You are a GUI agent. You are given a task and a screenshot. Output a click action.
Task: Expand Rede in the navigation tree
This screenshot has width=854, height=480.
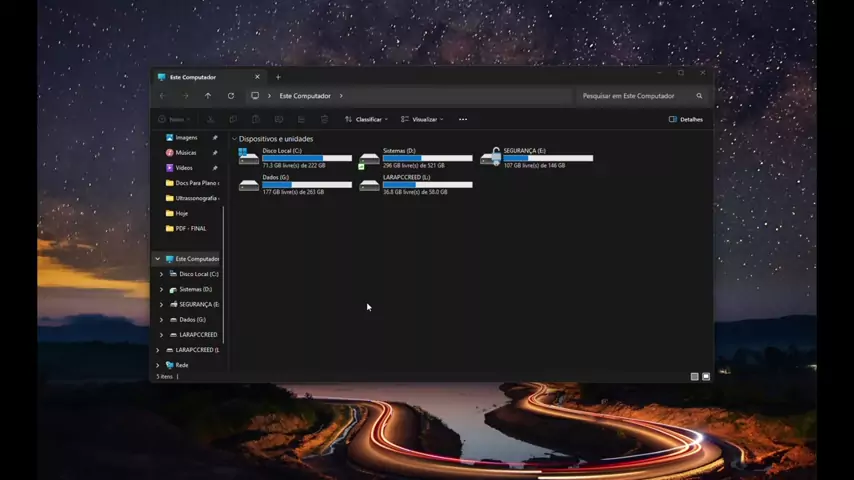(x=157, y=365)
